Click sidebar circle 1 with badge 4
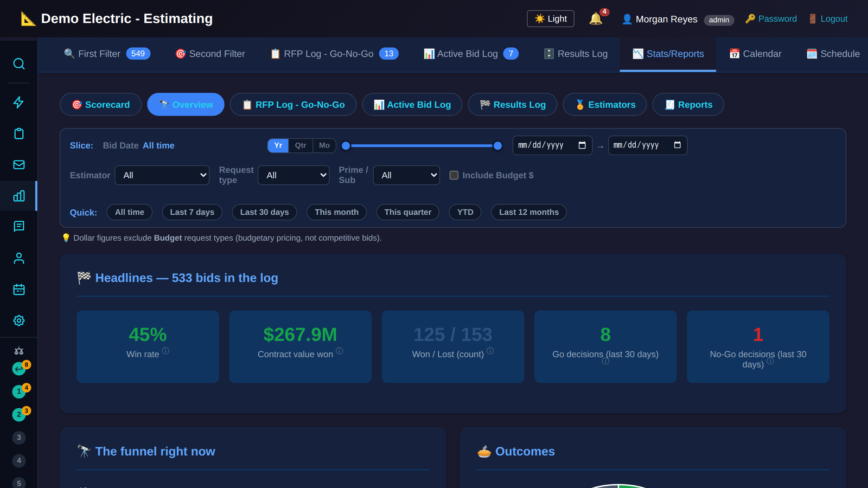 click(x=19, y=391)
